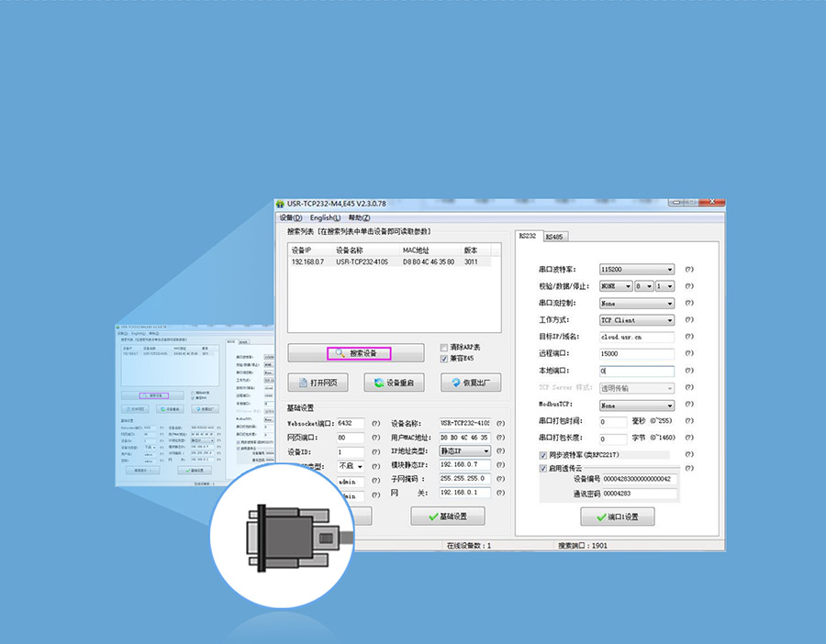The image size is (826, 644).
Task: Click the 子网掩码 field 255.255.255.0
Action: pos(464,479)
